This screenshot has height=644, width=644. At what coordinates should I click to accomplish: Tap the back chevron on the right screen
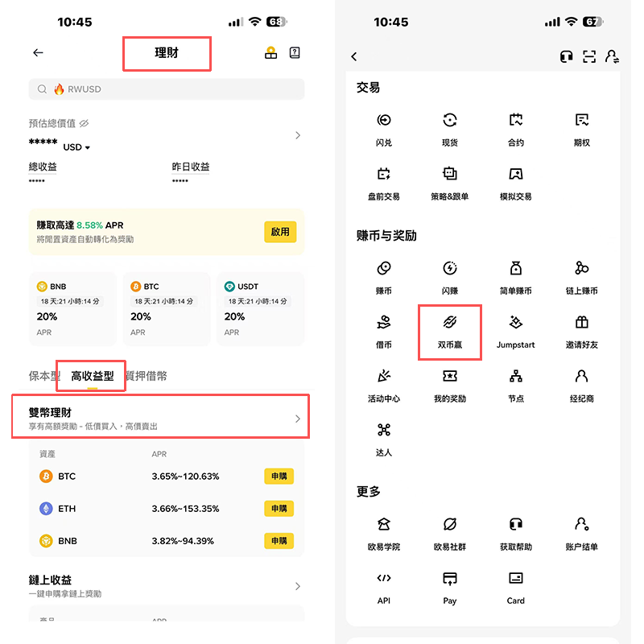(354, 56)
